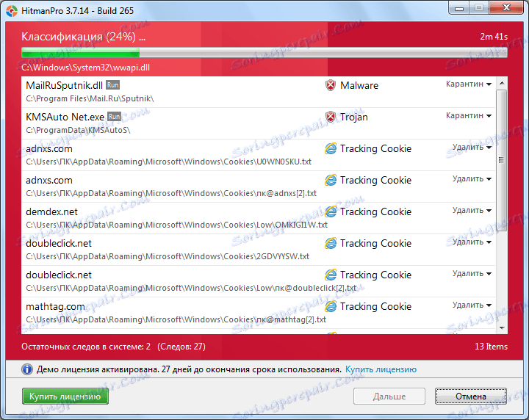This screenshot has width=529, height=420.
Task: Select the mathtag.com entry name
Action: 55,306
